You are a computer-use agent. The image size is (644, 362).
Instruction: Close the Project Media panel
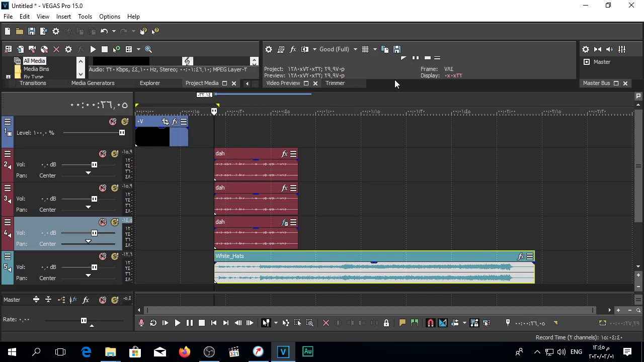coord(234,83)
